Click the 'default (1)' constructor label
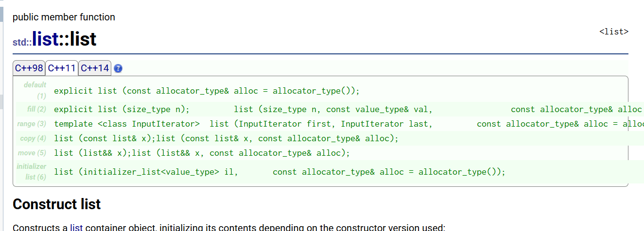Image resolution: width=644 pixels, height=231 pixels. pos(35,90)
